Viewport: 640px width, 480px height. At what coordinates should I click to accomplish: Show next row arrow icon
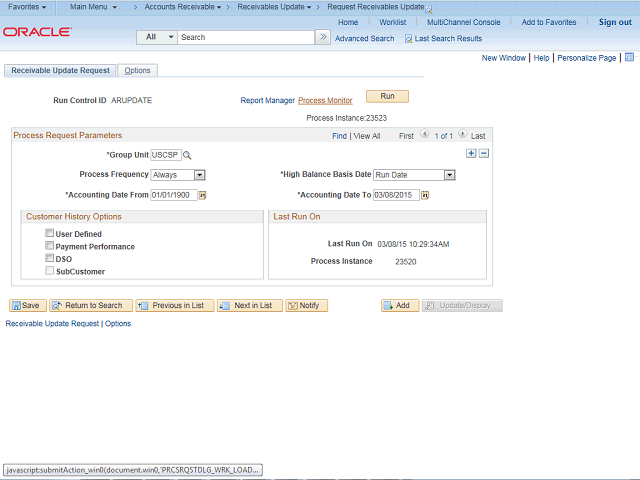[462, 133]
